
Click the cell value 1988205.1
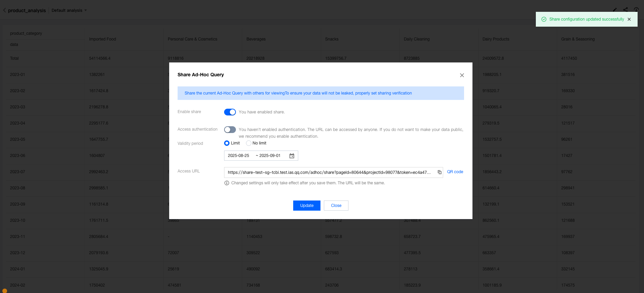[x=492, y=75]
